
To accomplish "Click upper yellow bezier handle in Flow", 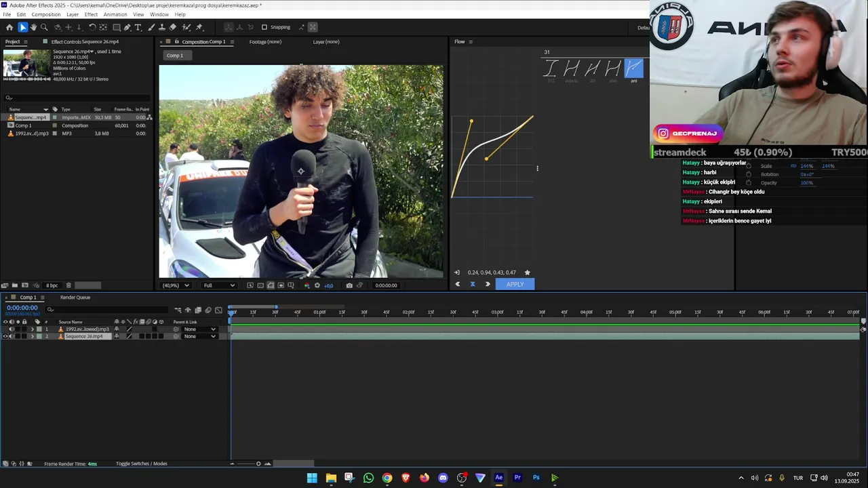I will (x=471, y=121).
